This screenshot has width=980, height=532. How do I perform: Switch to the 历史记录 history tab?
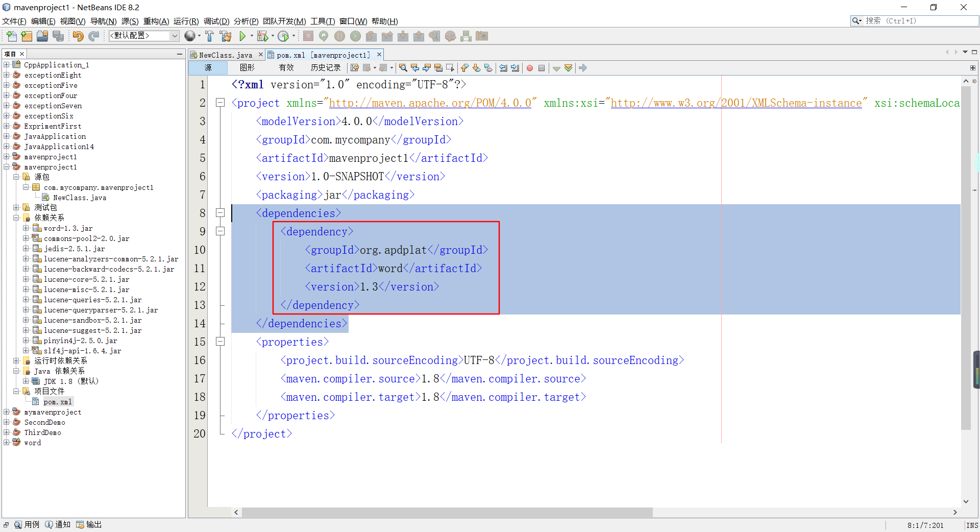[326, 68]
